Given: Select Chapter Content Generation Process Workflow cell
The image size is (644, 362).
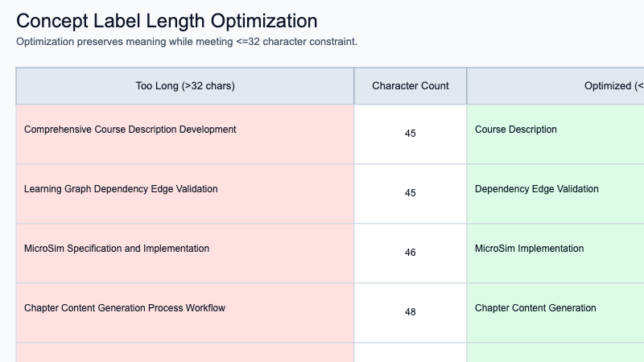Looking at the screenshot, I should point(185,313).
